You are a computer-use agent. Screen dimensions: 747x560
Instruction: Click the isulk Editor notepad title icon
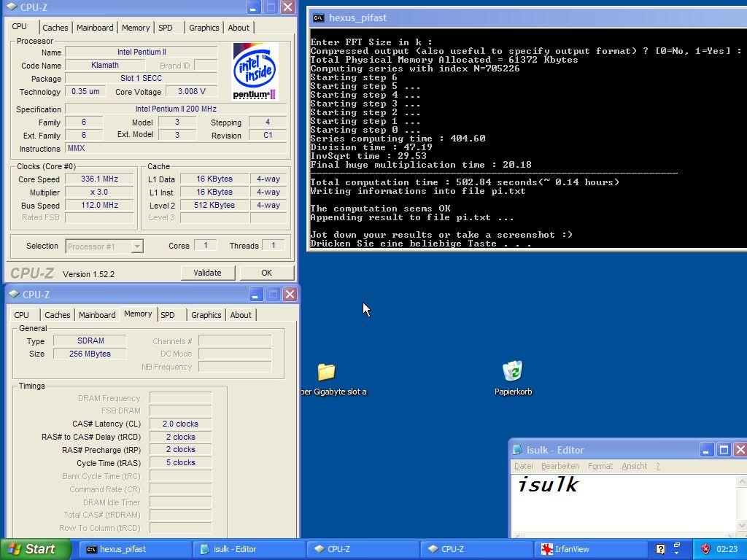tap(517, 449)
